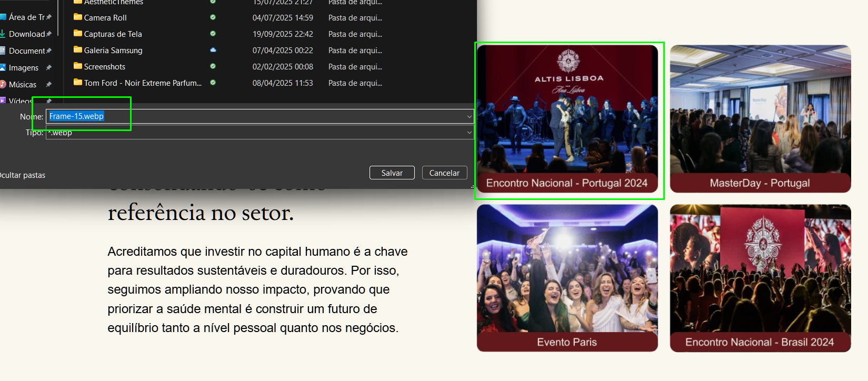Screen dimensions: 868x381
Task: Click the 04/07/2025 14:59 date for Camera Roll
Action: coord(283,18)
